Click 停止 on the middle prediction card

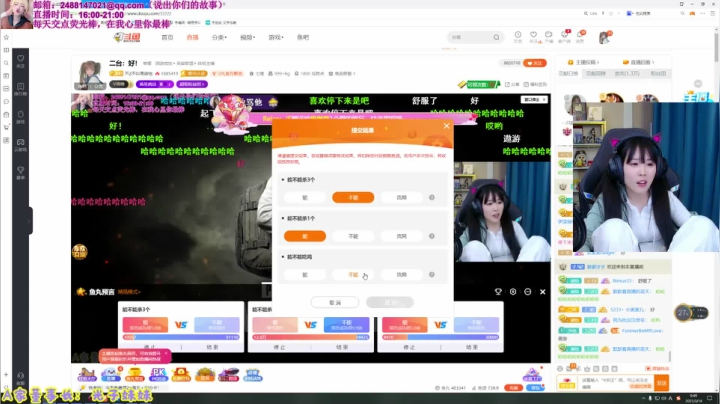(279, 348)
